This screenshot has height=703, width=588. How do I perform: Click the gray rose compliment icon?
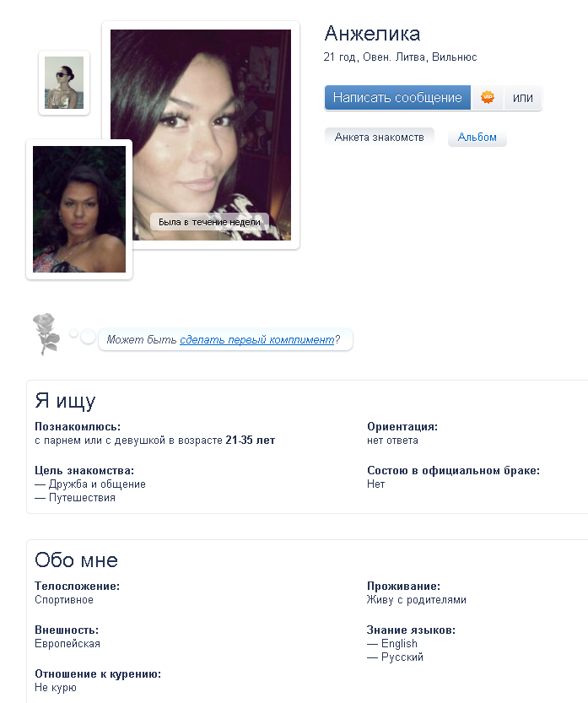[46, 334]
